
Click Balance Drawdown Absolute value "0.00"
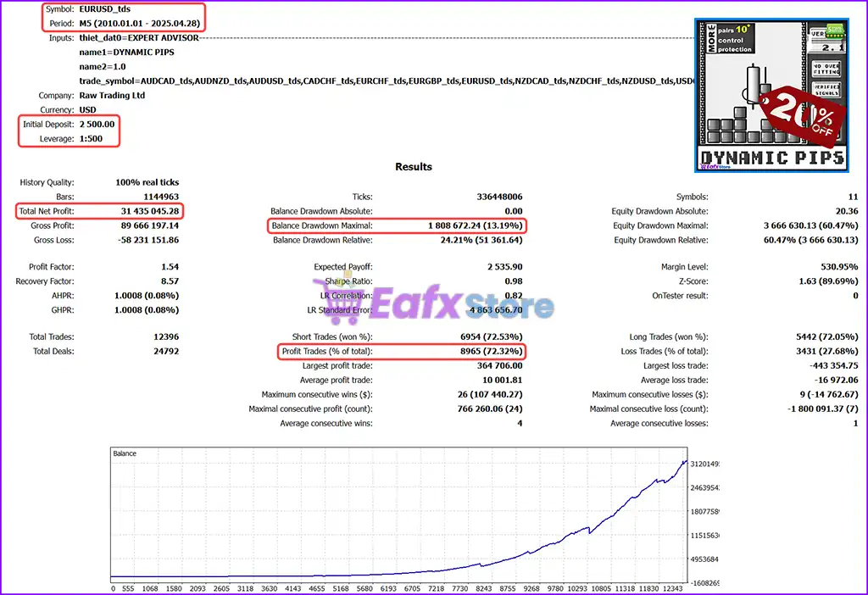[x=513, y=211]
